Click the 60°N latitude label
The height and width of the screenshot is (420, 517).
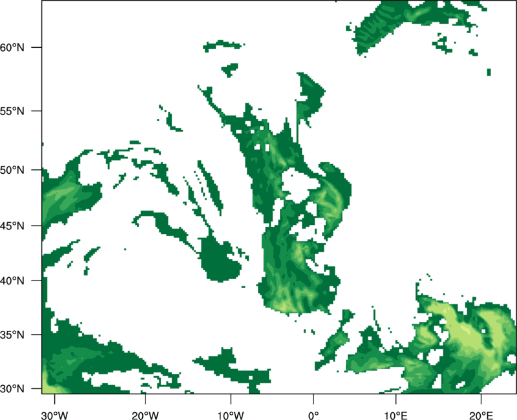pos(12,47)
